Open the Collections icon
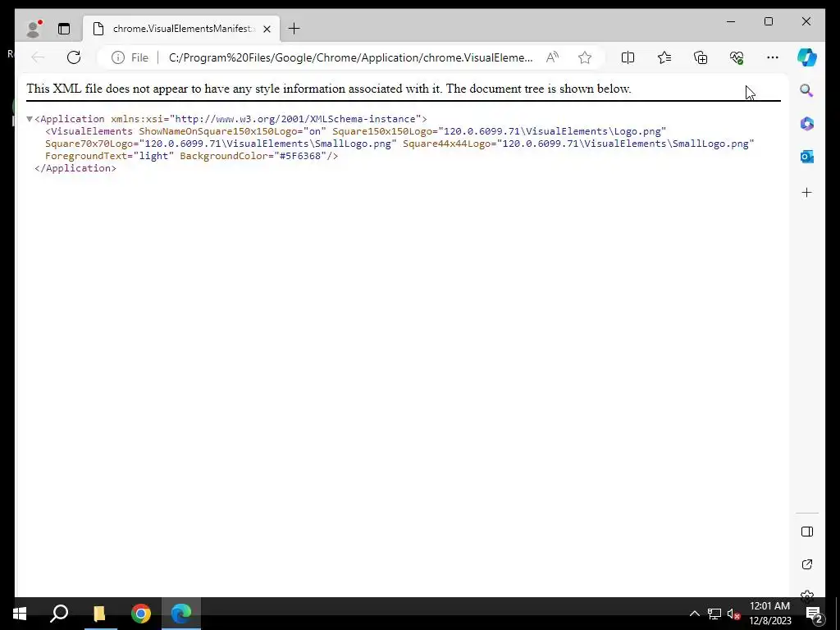Image resolution: width=840 pixels, height=630 pixels. pos(701,57)
